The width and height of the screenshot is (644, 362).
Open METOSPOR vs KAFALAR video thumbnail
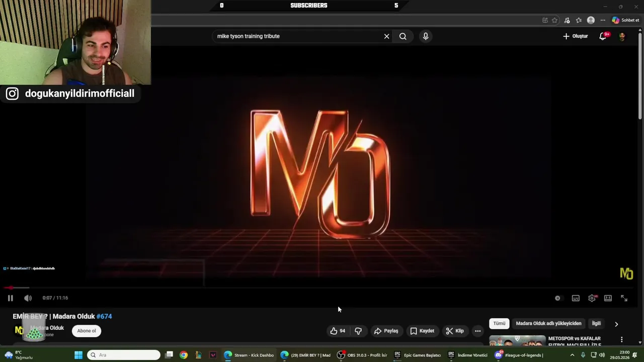point(517,341)
